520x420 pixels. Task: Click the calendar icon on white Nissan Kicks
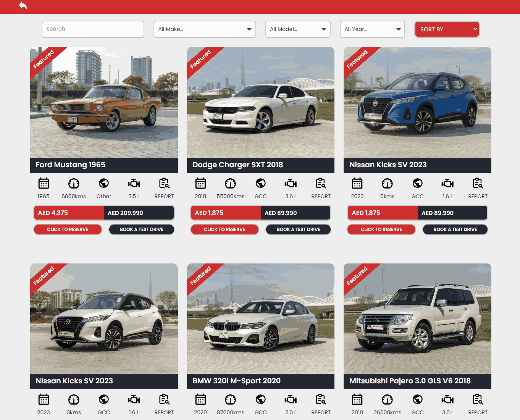44,399
